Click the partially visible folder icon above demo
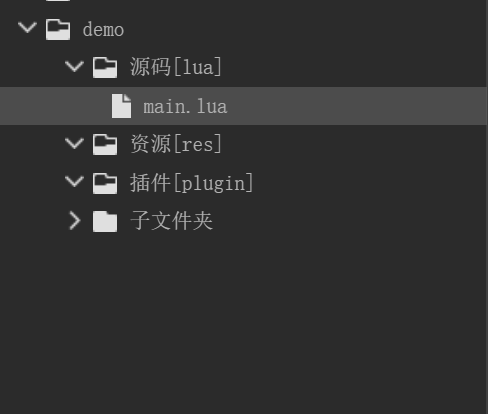Image resolution: width=488 pixels, height=414 pixels. click(58, 1)
